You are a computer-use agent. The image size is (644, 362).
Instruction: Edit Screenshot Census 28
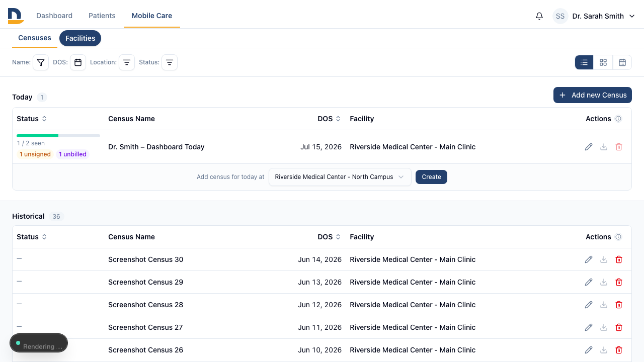point(589,305)
